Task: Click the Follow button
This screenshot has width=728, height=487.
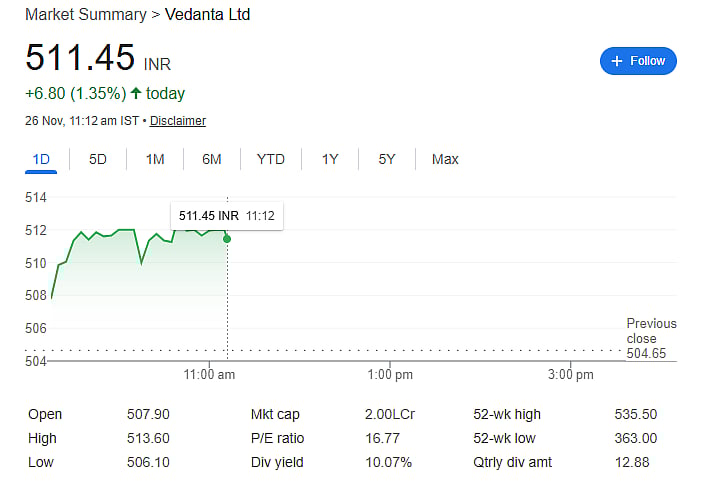Action: (638, 61)
